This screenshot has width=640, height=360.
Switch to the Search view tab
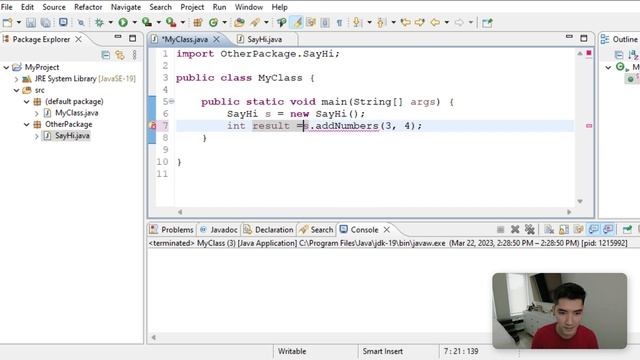(x=316, y=230)
